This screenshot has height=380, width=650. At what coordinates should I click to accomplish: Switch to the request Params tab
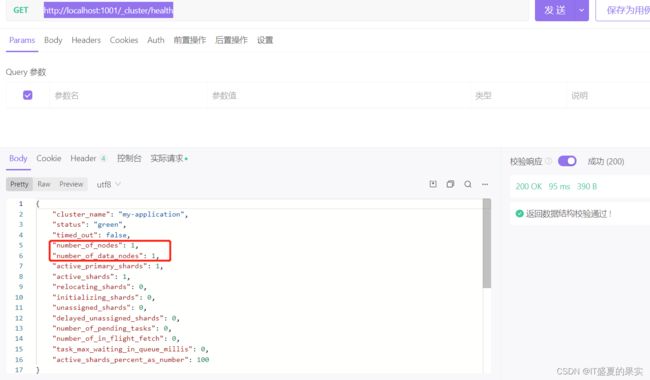tap(22, 40)
